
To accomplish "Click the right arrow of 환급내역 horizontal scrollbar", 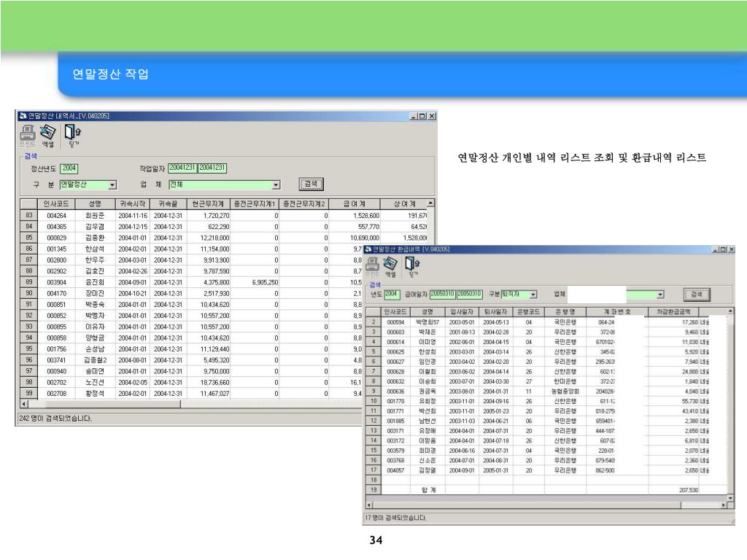I will [x=724, y=505].
